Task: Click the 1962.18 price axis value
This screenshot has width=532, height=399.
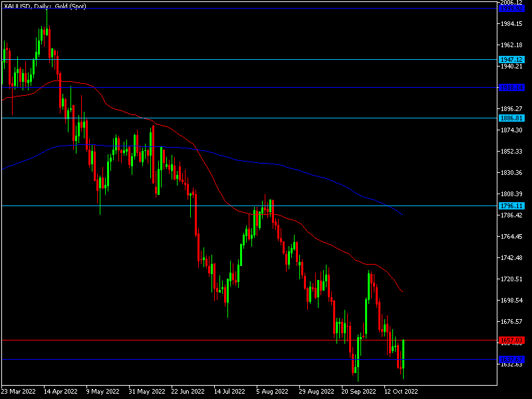Action: tap(511, 45)
